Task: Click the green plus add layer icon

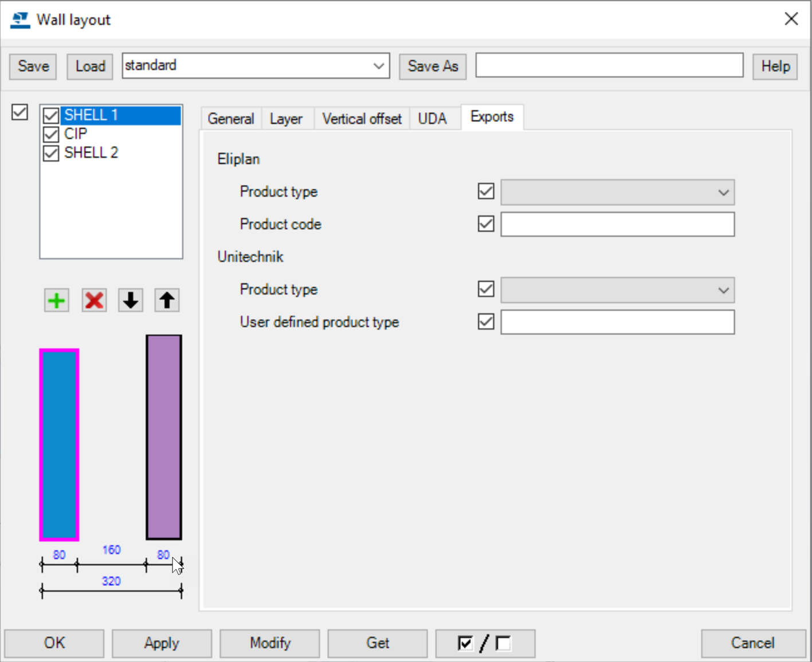Action: click(x=57, y=300)
